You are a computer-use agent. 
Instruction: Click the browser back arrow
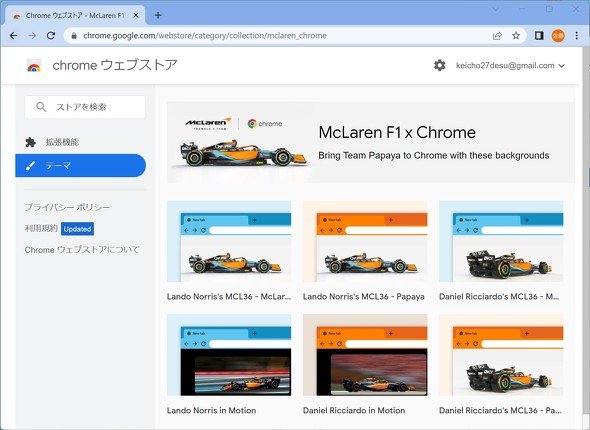tap(14, 36)
